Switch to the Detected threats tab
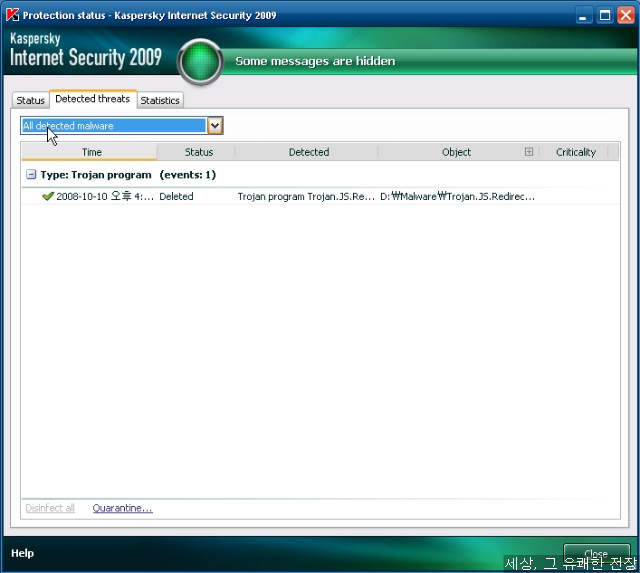 coord(93,99)
